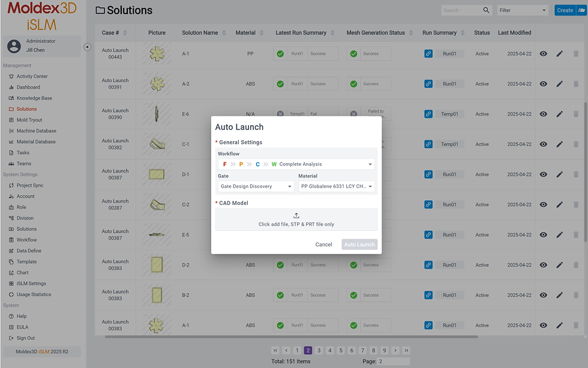Open the Gate Design Discovery dropdown
Image resolution: width=588 pixels, height=368 pixels.
pyautogui.click(x=256, y=186)
